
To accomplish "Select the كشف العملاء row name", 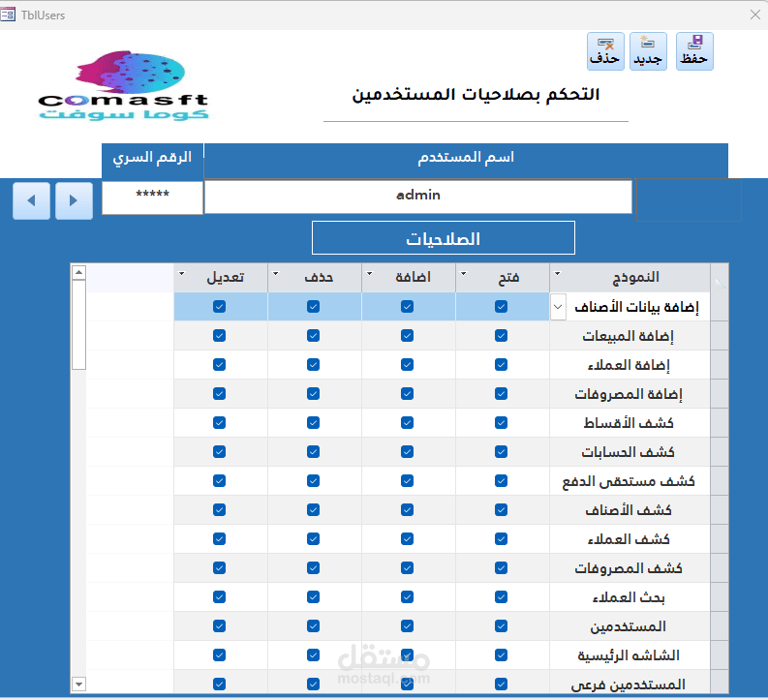I will pos(629,539).
